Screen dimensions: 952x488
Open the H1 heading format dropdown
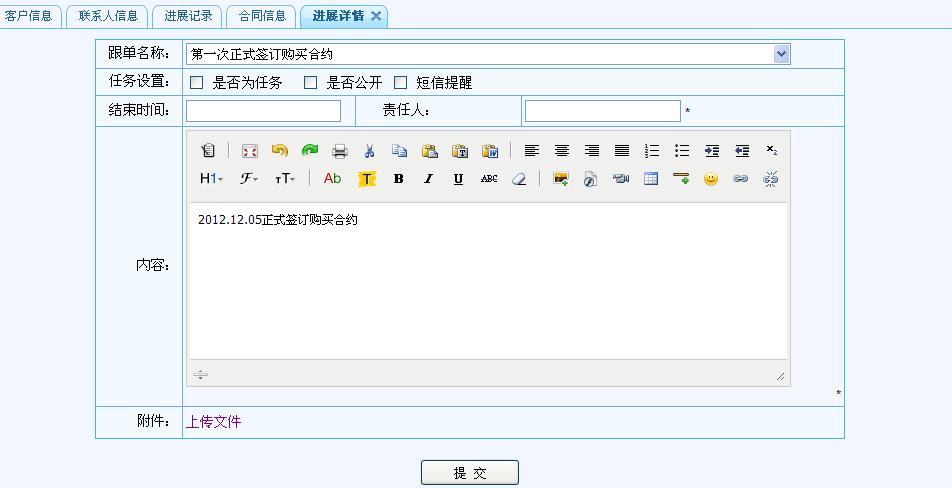(x=211, y=178)
